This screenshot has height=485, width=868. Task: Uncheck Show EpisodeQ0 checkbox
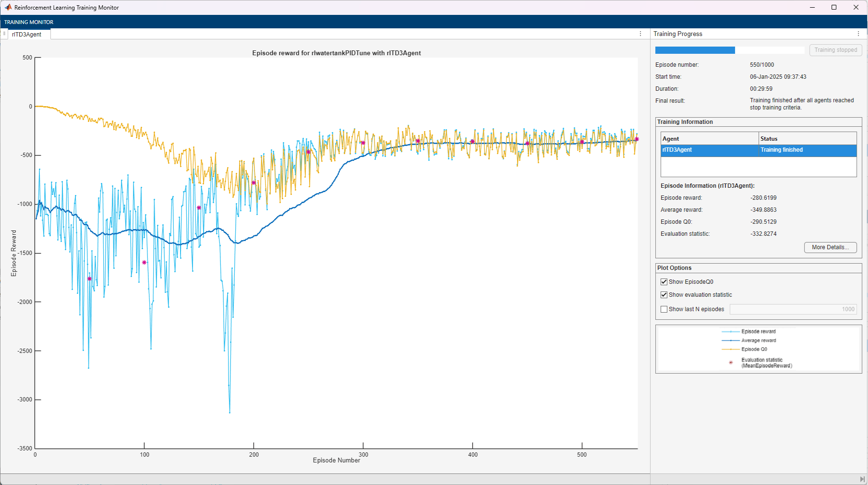(664, 282)
